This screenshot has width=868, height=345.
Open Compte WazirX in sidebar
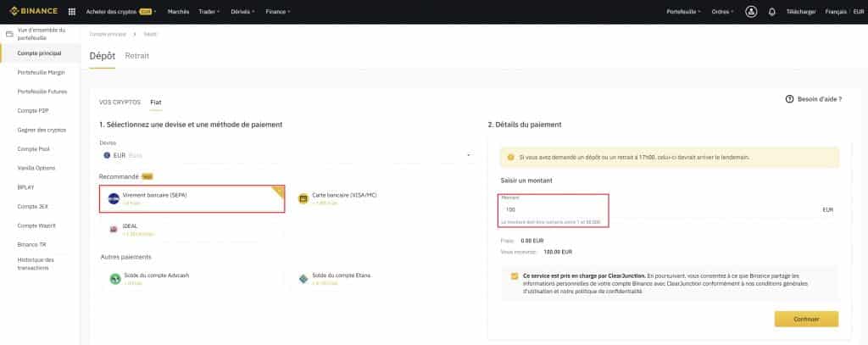[x=36, y=225]
